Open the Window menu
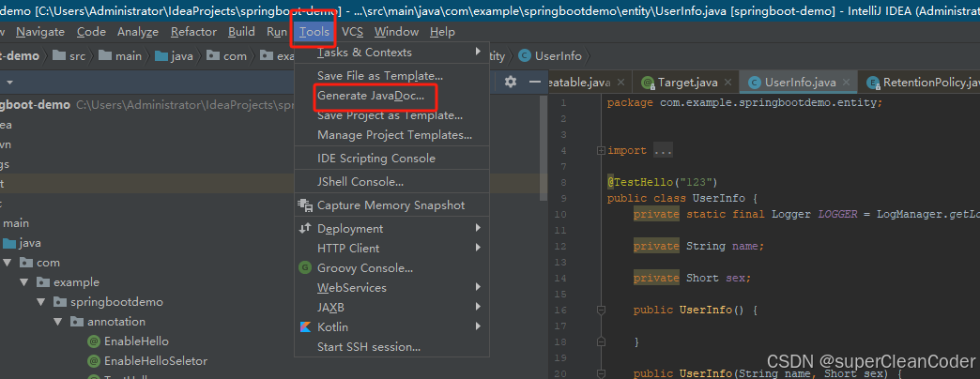The image size is (980, 379). pyautogui.click(x=397, y=31)
